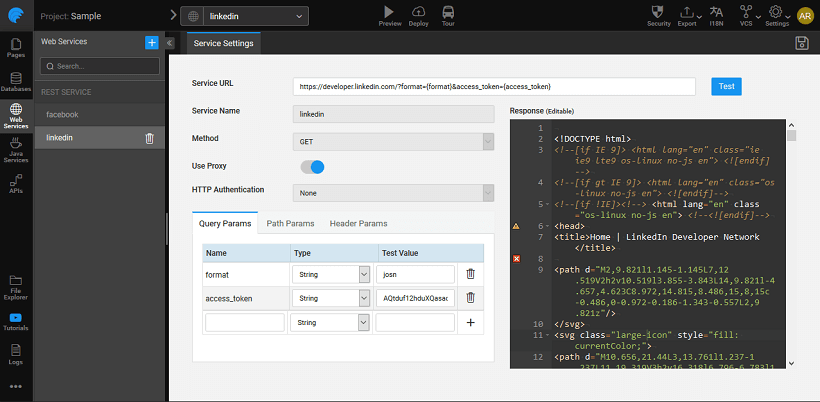Open the Type dropdown for access_token
Screen dimensions: 820x402
[331, 298]
